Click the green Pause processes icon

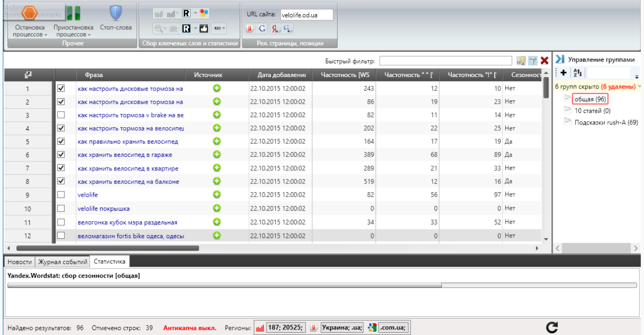(73, 13)
